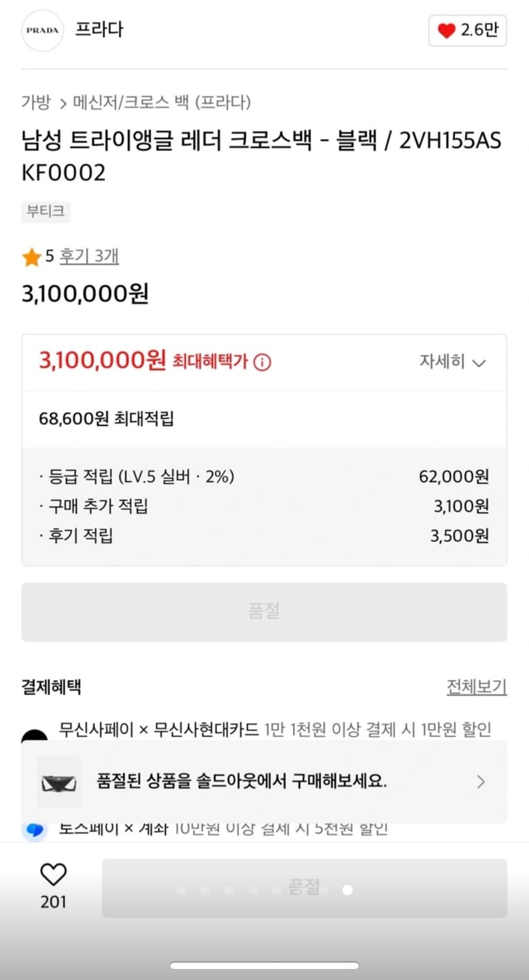Viewport: 529px width, 980px height.
Task: Click right arrow chevron on soldout banner
Action: click(x=481, y=781)
